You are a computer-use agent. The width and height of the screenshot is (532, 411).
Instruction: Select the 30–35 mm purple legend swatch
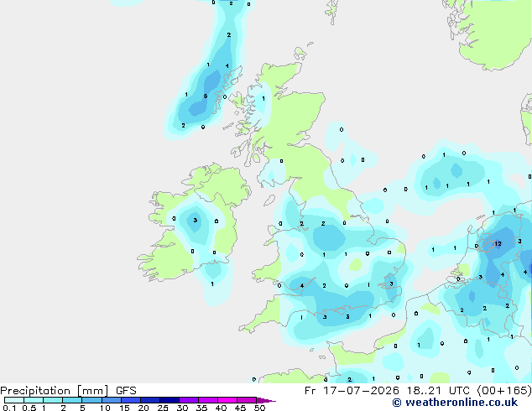[x=189, y=400]
